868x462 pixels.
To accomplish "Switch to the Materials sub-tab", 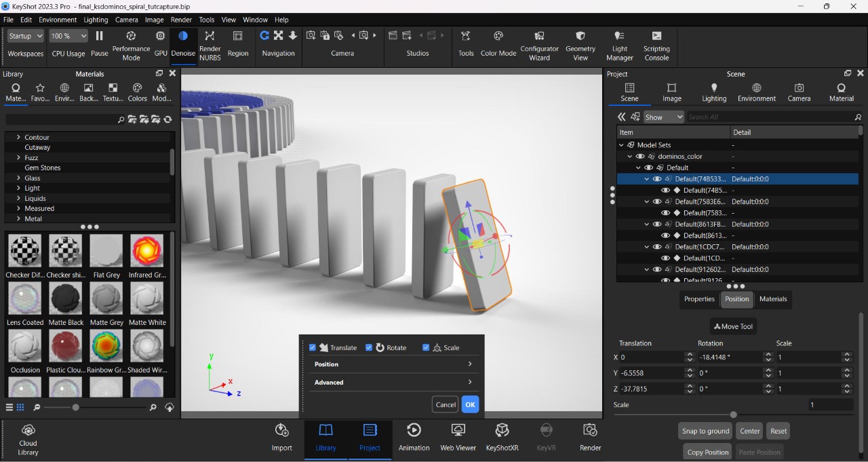I will click(773, 299).
